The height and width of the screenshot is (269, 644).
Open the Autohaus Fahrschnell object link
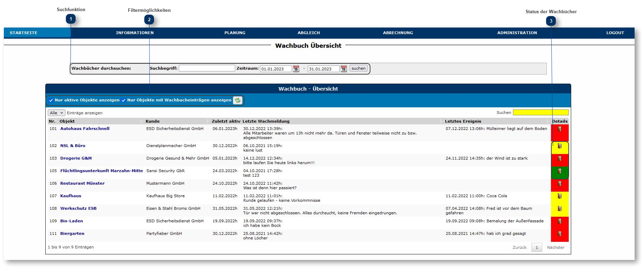[85, 129]
